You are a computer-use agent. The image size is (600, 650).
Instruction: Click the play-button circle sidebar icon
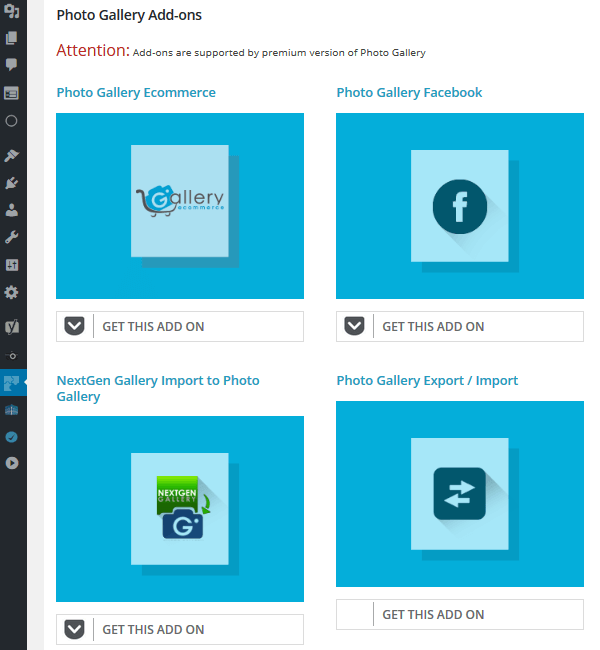coord(12,463)
